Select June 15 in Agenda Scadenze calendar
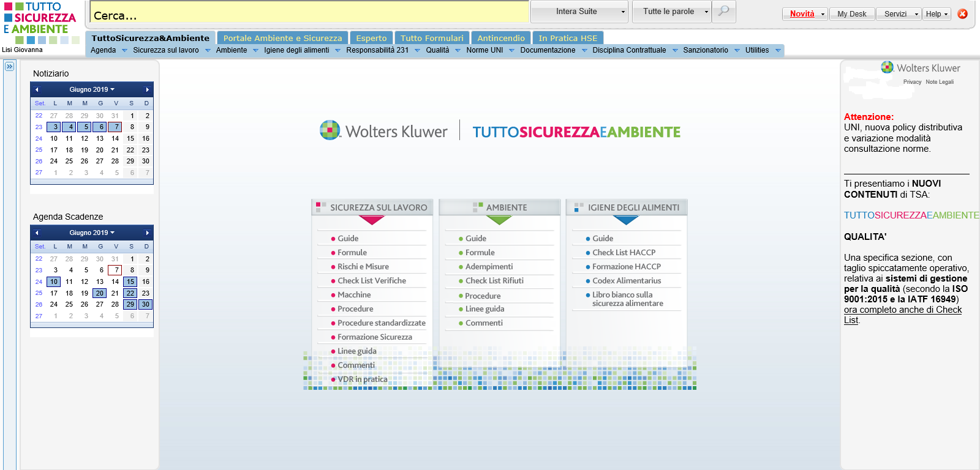Viewport: 980px width, 470px height. click(130, 282)
